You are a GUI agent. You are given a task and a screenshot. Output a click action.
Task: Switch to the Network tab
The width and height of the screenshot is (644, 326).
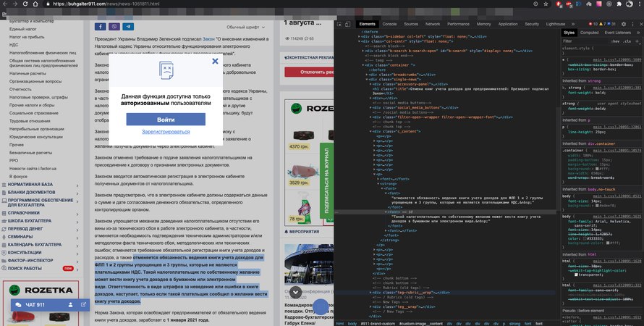[x=433, y=24]
